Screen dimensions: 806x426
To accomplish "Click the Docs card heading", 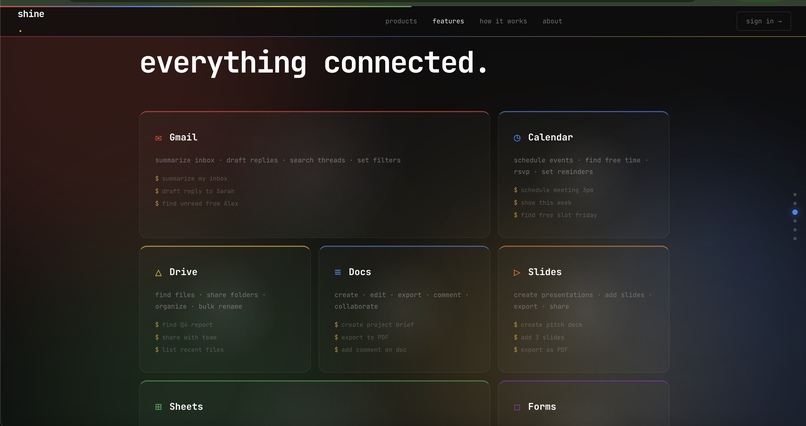I will tap(359, 272).
